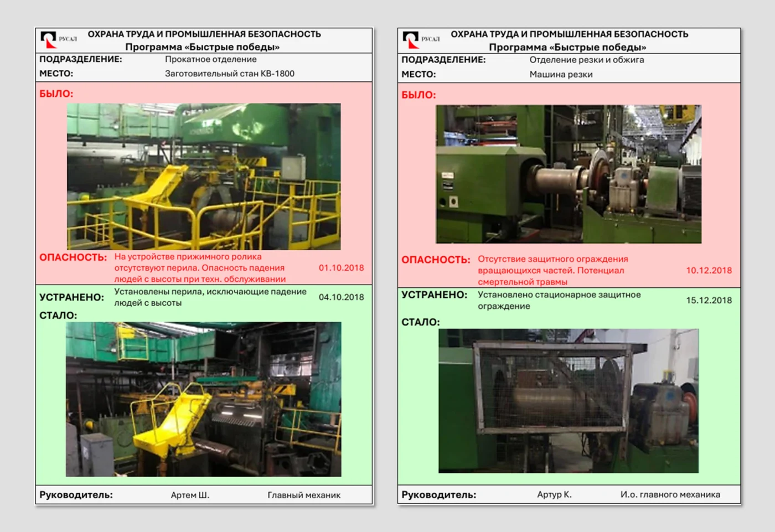Open the right card's 'БЫЛО' cutting machine photo
The height and width of the screenshot is (532, 775).
(x=569, y=174)
